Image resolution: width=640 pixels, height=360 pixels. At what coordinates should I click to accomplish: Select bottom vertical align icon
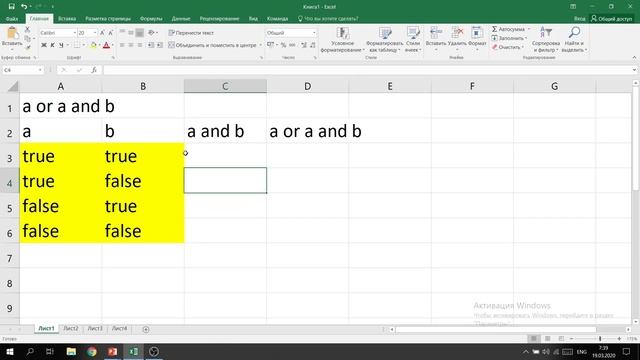click(140, 33)
